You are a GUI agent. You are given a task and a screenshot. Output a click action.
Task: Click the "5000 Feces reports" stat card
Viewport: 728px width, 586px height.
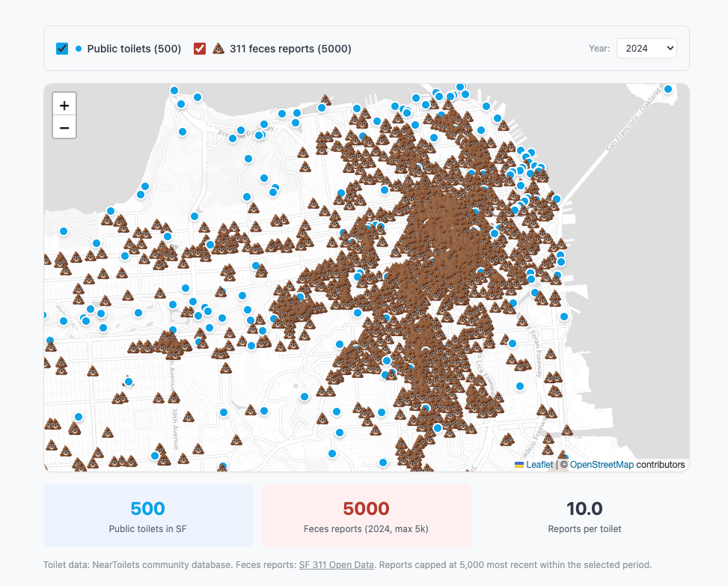click(x=366, y=515)
